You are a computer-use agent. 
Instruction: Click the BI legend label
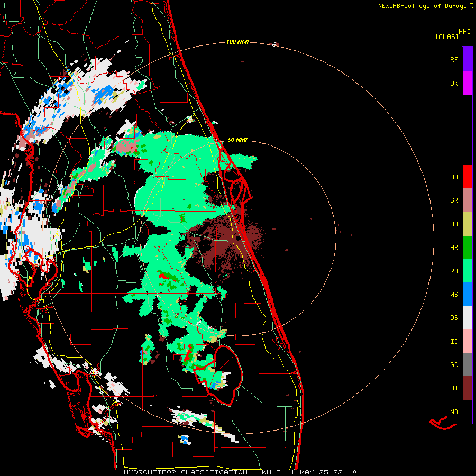[x=454, y=388]
